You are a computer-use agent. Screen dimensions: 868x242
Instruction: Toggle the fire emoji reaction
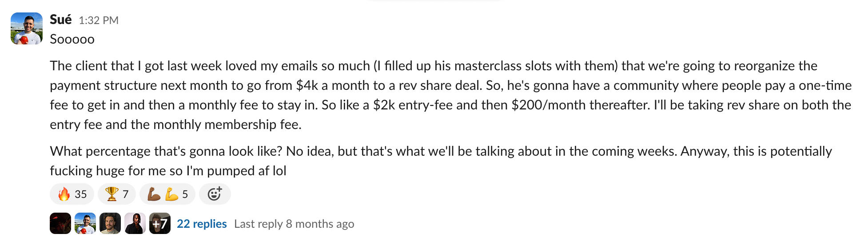(64, 194)
